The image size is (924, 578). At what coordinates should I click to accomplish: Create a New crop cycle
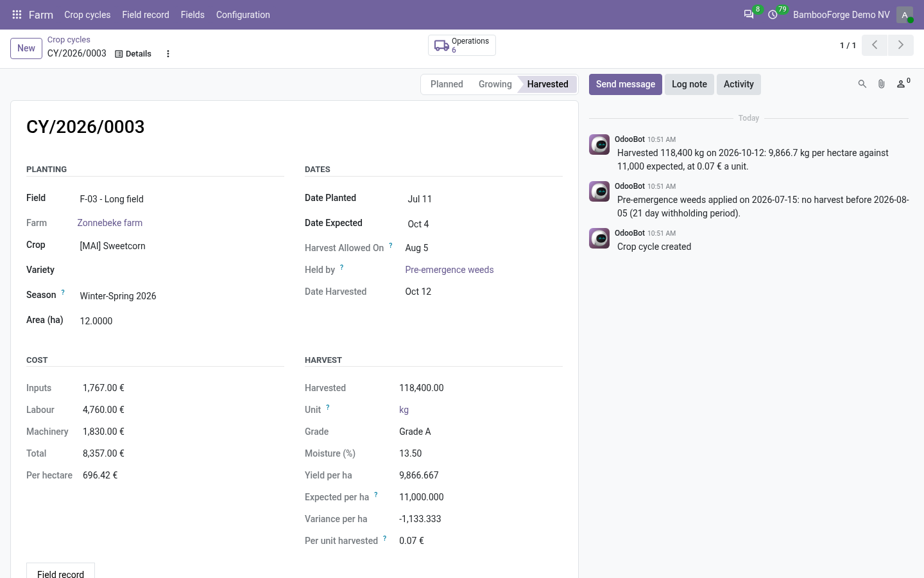coord(26,48)
